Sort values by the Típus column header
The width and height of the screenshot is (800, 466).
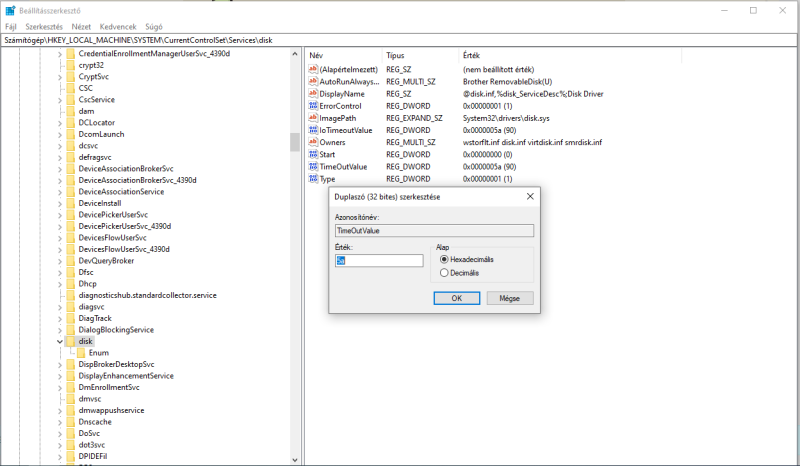point(420,55)
